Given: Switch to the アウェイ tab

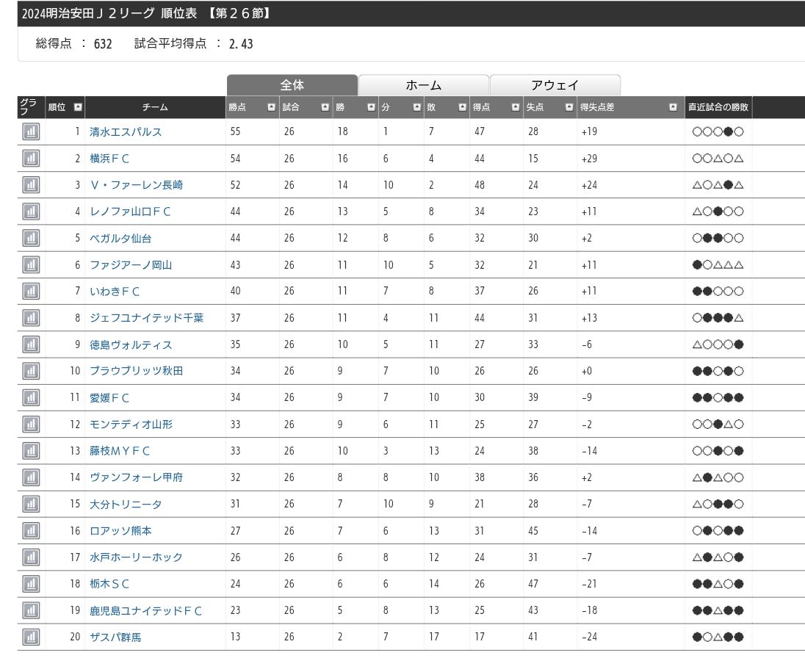Looking at the screenshot, I should point(555,85).
